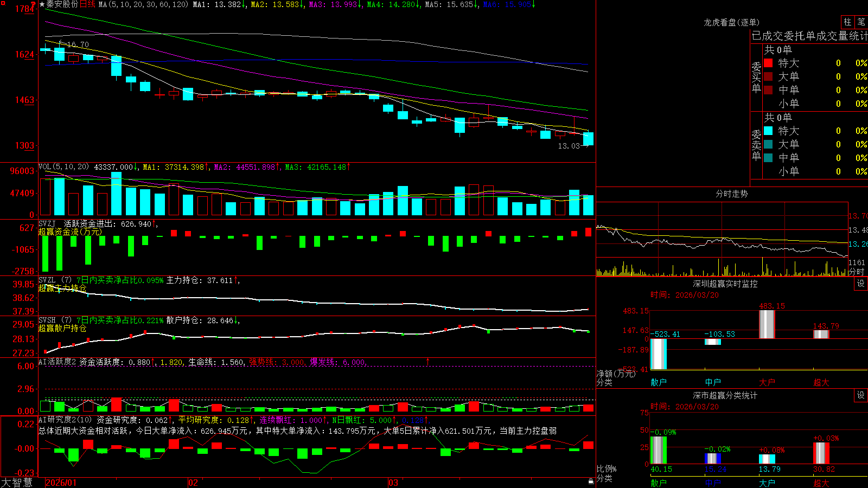The height and width of the screenshot is (488, 868).
Task: Click the 委买单 vertical section label
Action: click(x=756, y=77)
